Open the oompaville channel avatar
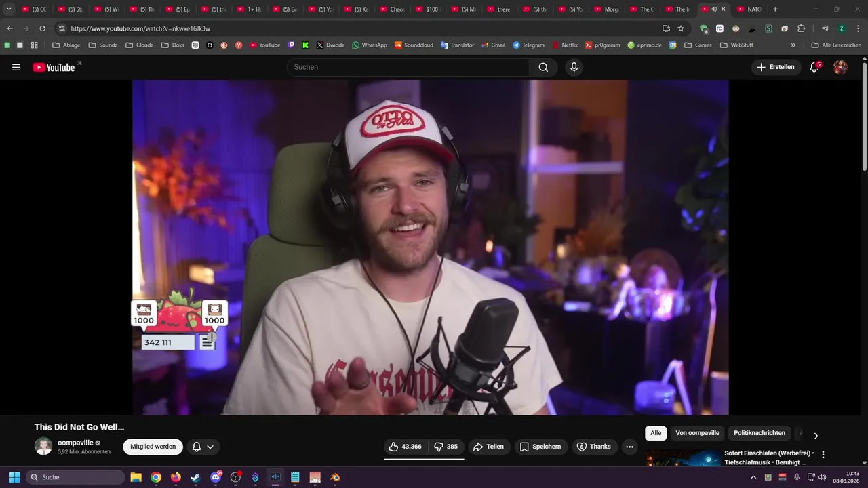868x488 pixels. [43, 447]
